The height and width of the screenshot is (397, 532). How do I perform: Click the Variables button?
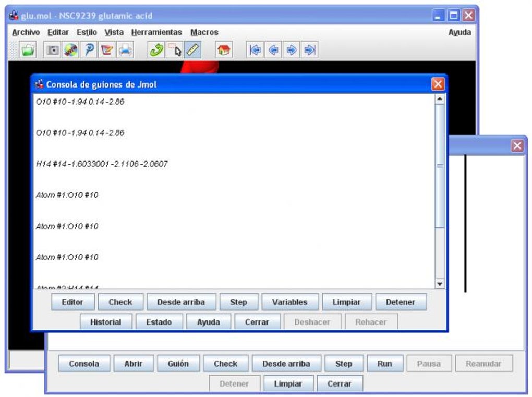(x=290, y=302)
